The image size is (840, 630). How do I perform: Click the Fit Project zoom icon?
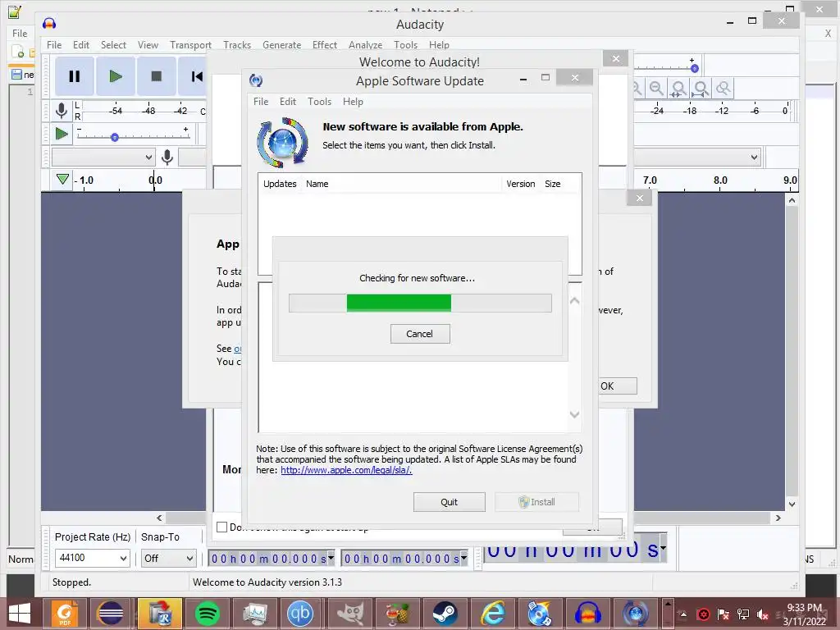pyautogui.click(x=701, y=88)
